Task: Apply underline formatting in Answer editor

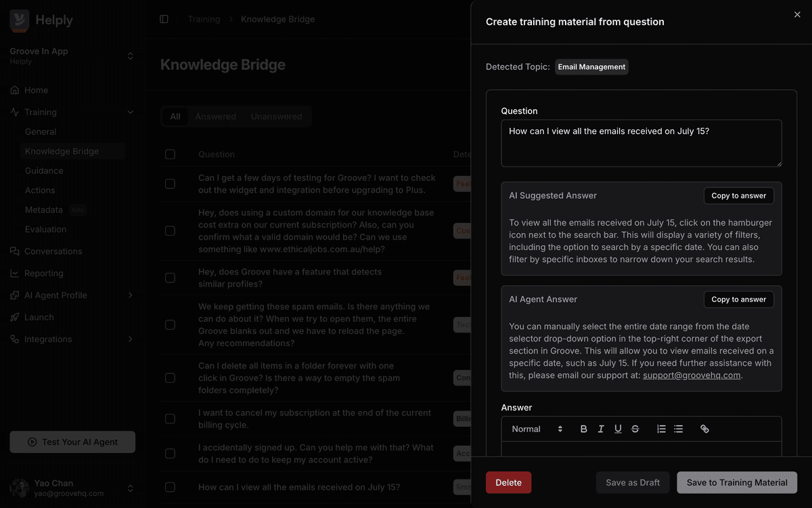Action: (x=618, y=429)
